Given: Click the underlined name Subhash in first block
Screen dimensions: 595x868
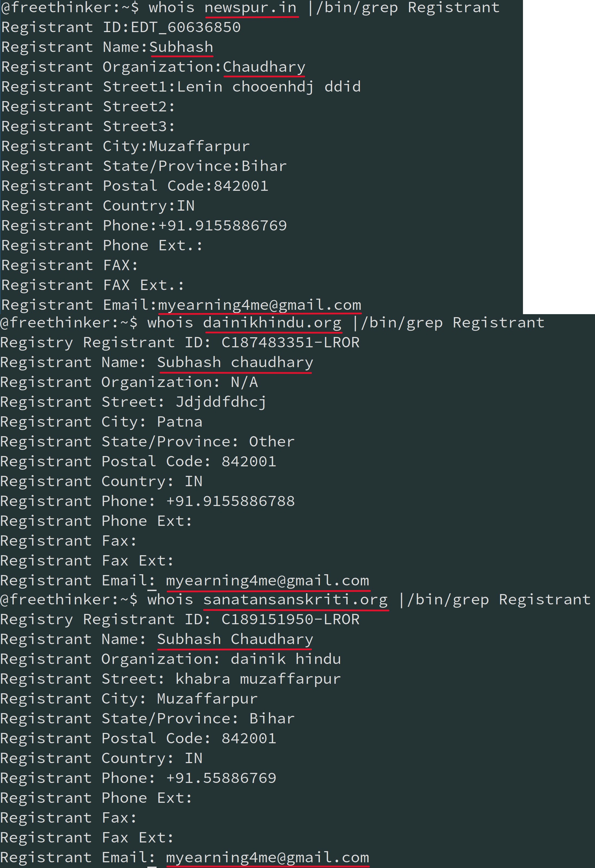Looking at the screenshot, I should (181, 48).
